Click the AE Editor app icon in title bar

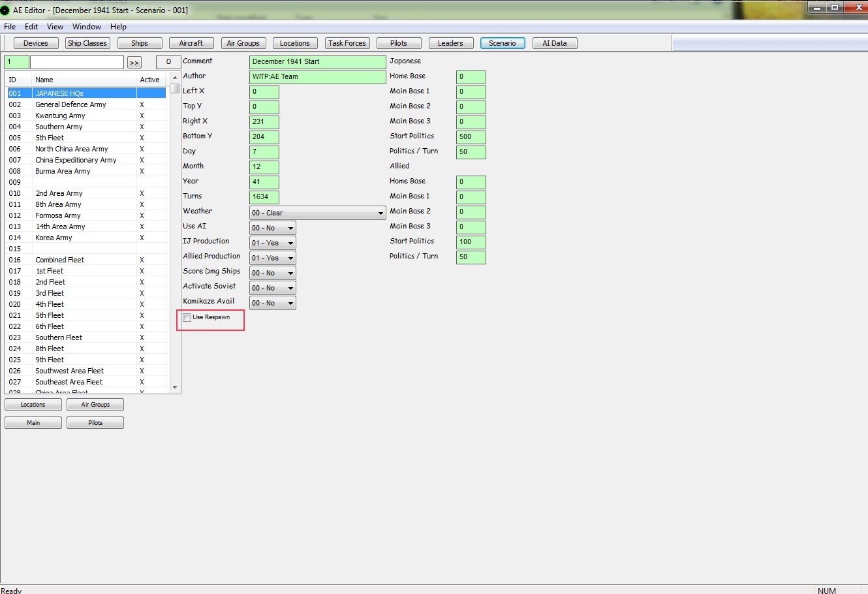click(5, 10)
